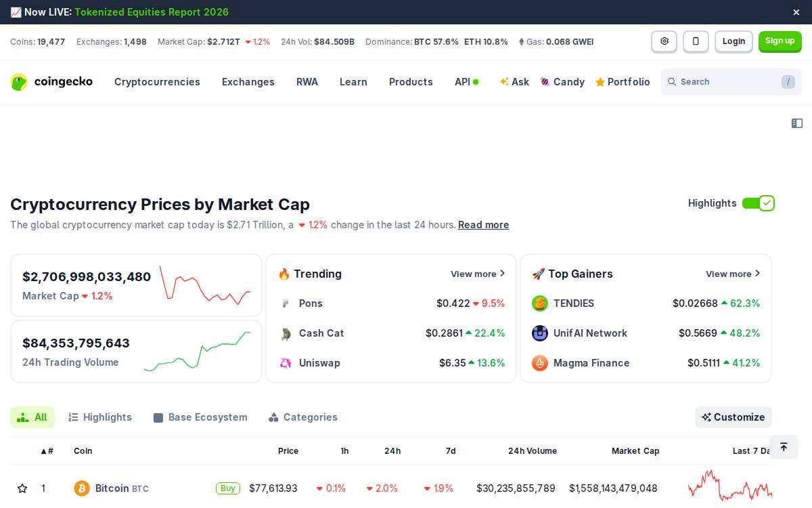Click the Coins 19,477 stat
Viewport: 812px width, 508px height.
click(x=38, y=42)
